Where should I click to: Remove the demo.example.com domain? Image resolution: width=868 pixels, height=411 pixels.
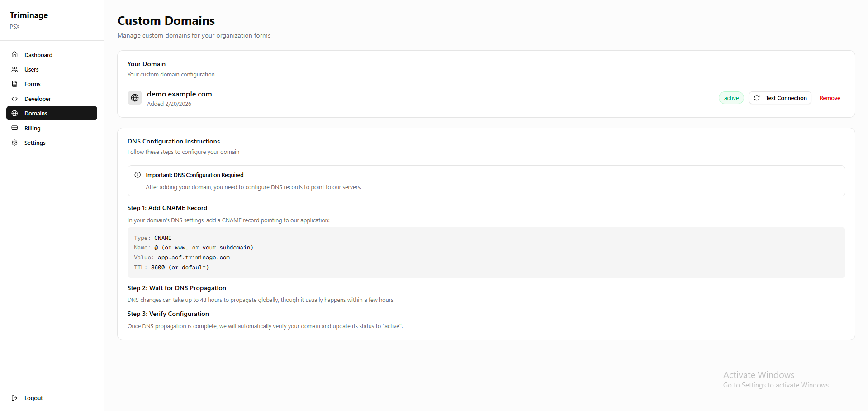pos(830,98)
